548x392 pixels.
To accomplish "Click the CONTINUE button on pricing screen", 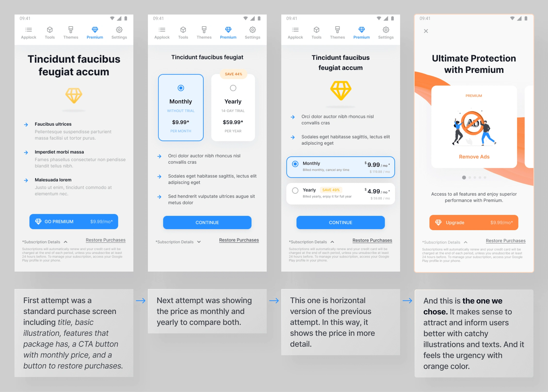I will (207, 222).
